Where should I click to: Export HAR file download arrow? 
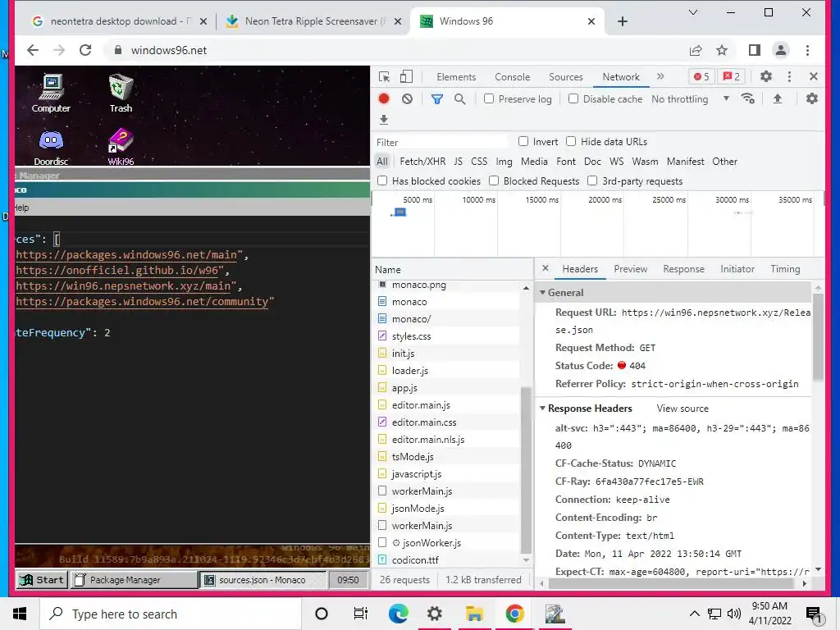[x=384, y=120]
